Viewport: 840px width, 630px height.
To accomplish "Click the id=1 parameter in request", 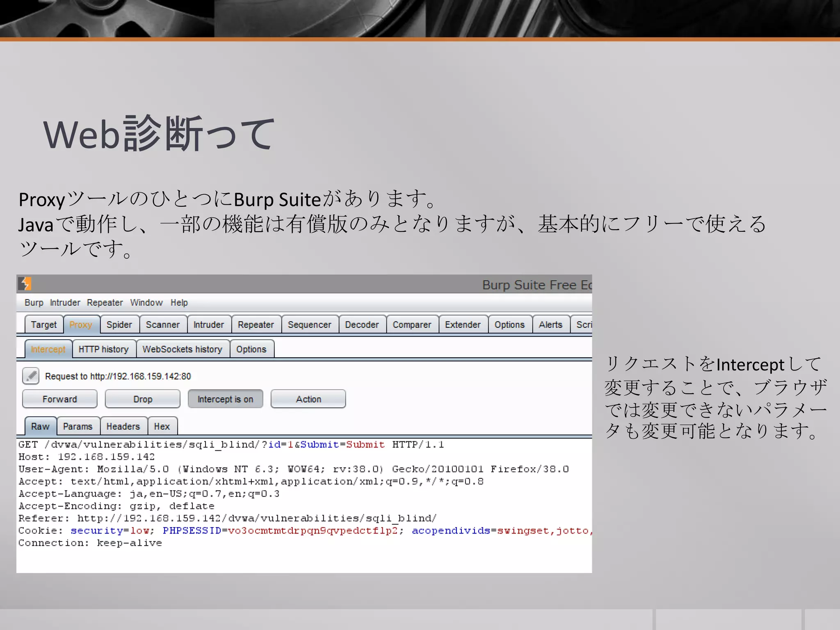I will pyautogui.click(x=281, y=445).
